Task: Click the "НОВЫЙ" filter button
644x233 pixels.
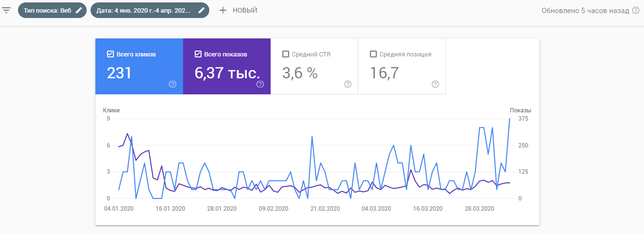Action: pyautogui.click(x=245, y=10)
